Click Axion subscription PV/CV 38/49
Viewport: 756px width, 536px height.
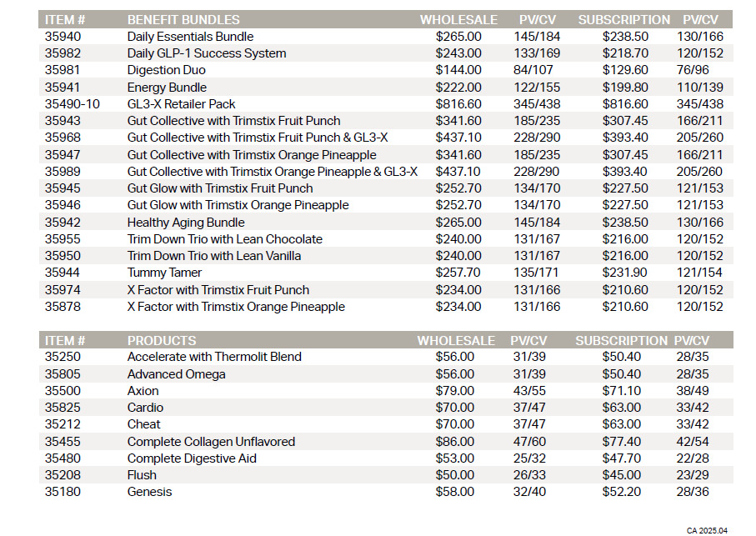tap(692, 391)
